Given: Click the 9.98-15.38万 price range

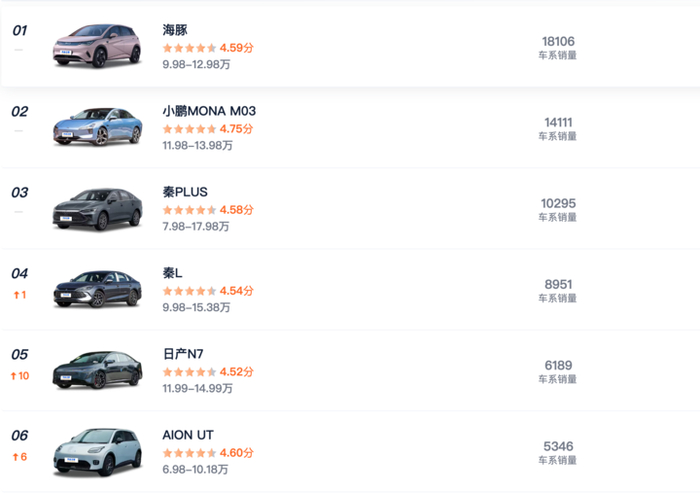Looking at the screenshot, I should [x=196, y=307].
